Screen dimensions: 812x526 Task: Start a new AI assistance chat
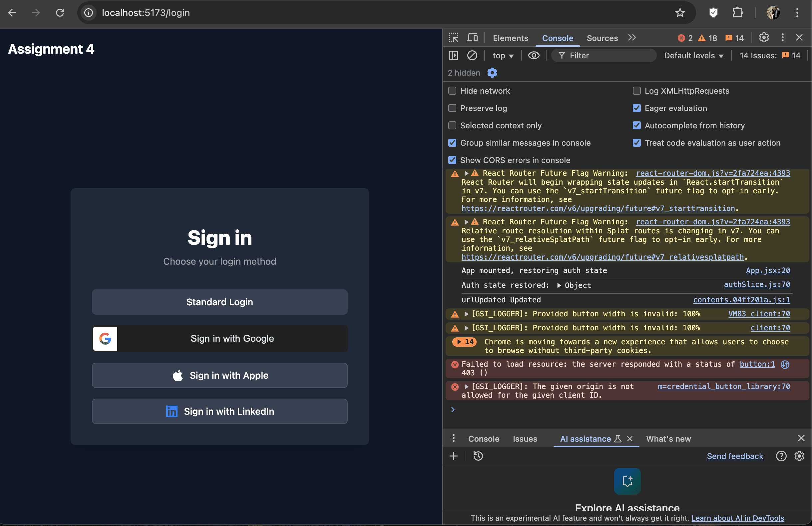coord(453,456)
